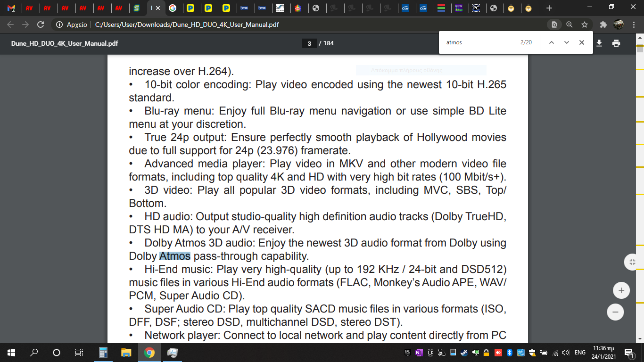
Task: Open the Chrome extensions menu
Action: coord(603,25)
